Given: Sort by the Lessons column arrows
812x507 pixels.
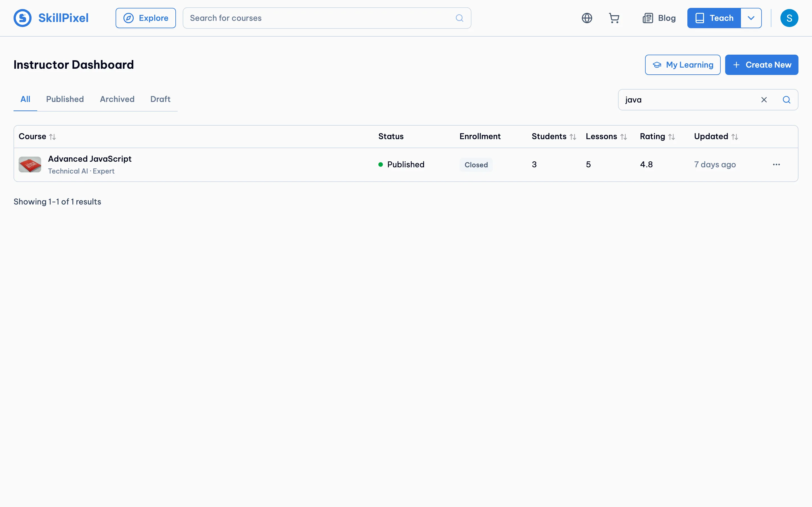Looking at the screenshot, I should (x=623, y=137).
